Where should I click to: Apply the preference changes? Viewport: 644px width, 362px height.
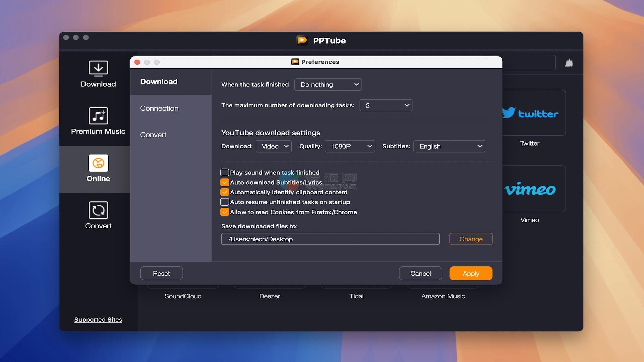pos(471,273)
